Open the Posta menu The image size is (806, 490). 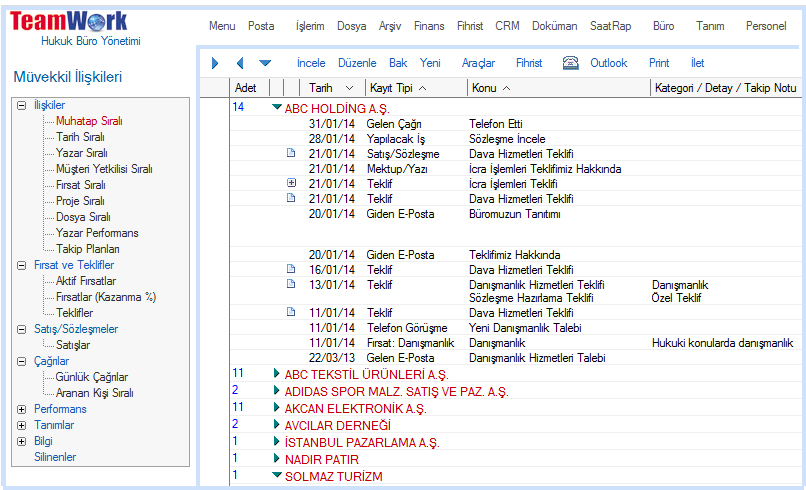pos(261,26)
